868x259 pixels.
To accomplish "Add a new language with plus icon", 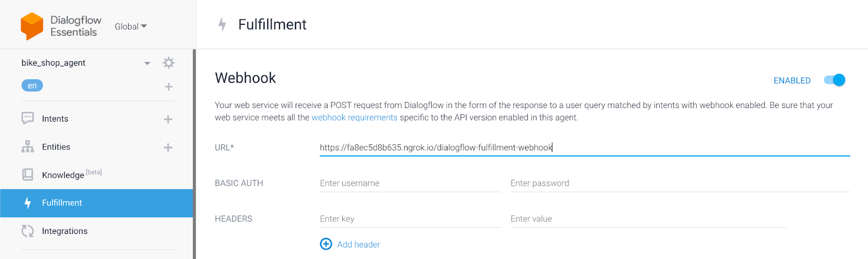I will click(x=169, y=87).
